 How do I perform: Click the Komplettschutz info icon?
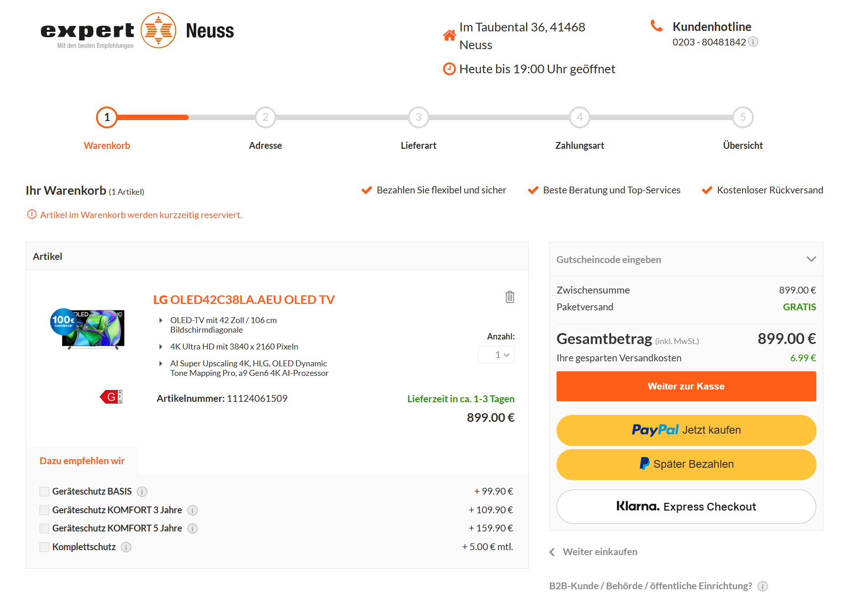(x=126, y=547)
